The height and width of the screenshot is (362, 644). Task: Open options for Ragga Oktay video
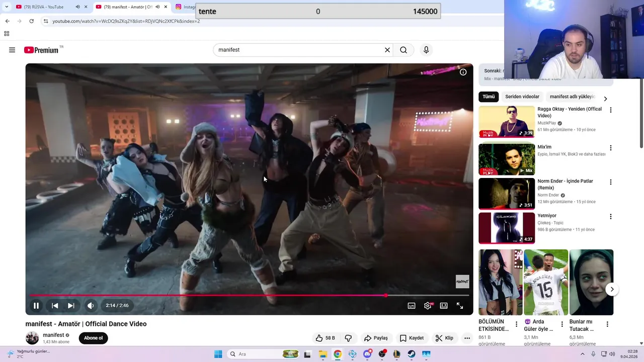[611, 110]
